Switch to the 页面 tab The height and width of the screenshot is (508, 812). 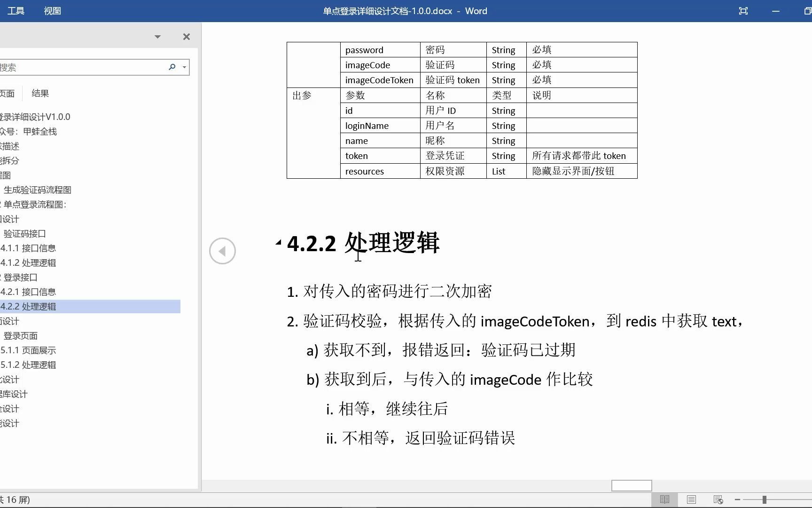click(7, 94)
